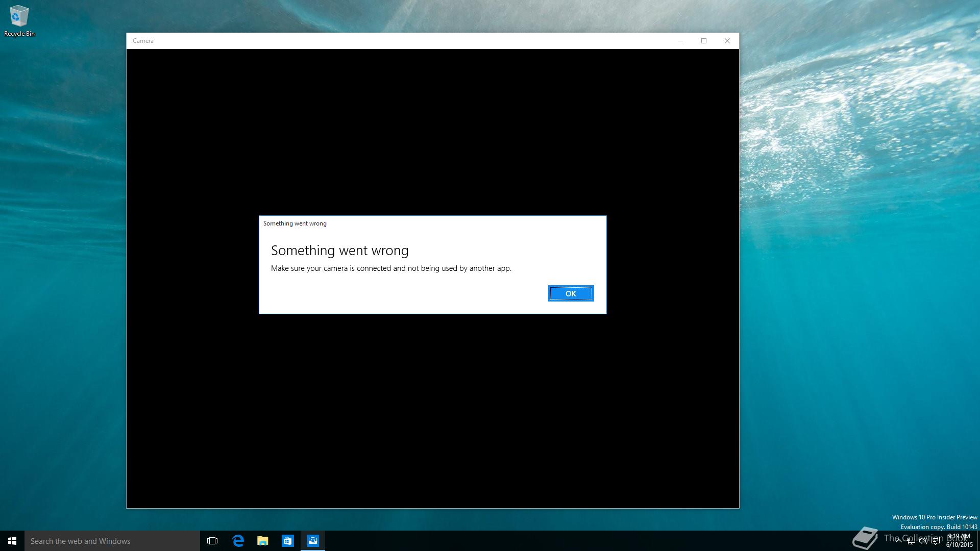Click the clock showing 6/10/2015

[x=960, y=541]
